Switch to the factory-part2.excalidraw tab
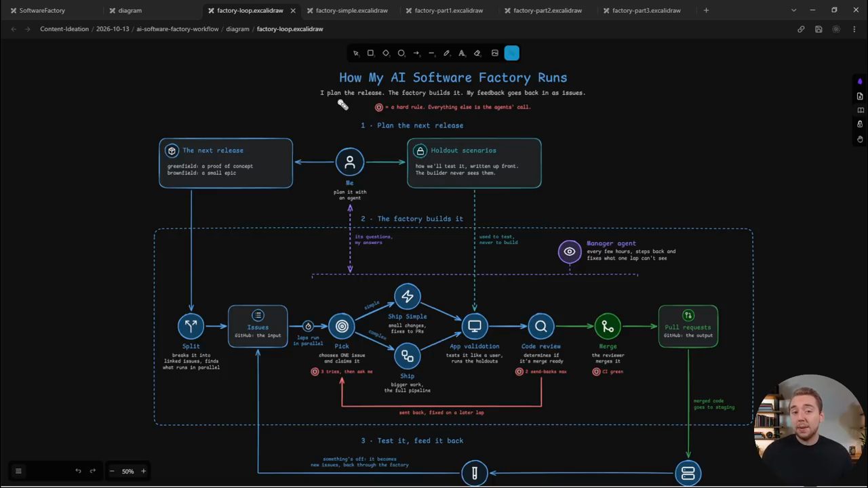The width and height of the screenshot is (868, 488). [548, 10]
